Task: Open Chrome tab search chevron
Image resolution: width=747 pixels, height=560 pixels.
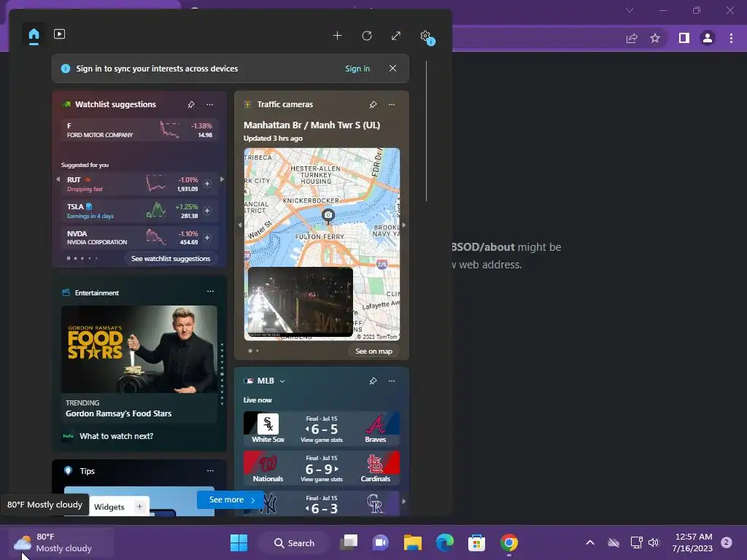Action: tap(630, 10)
